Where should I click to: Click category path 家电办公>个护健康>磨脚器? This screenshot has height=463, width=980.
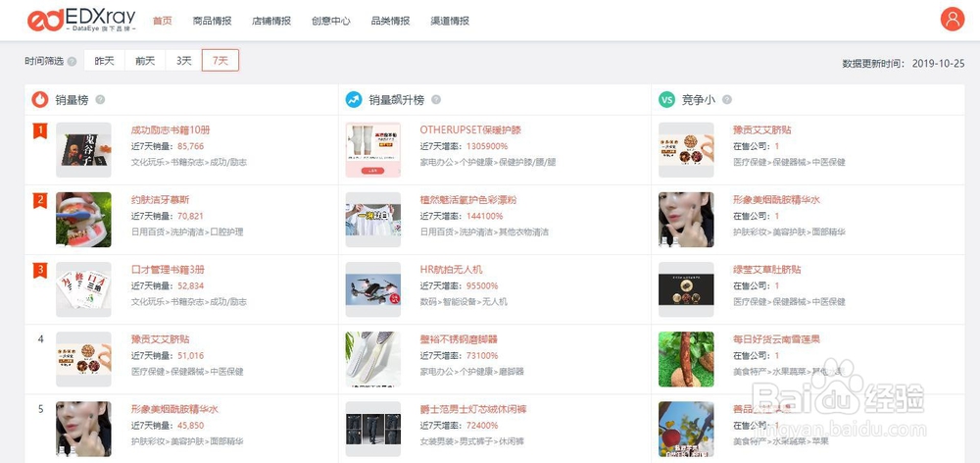[x=473, y=372]
